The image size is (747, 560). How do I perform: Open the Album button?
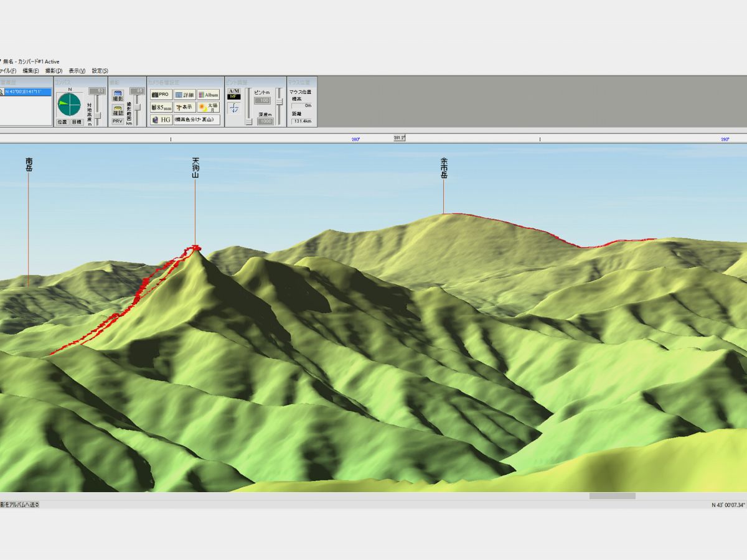(209, 95)
